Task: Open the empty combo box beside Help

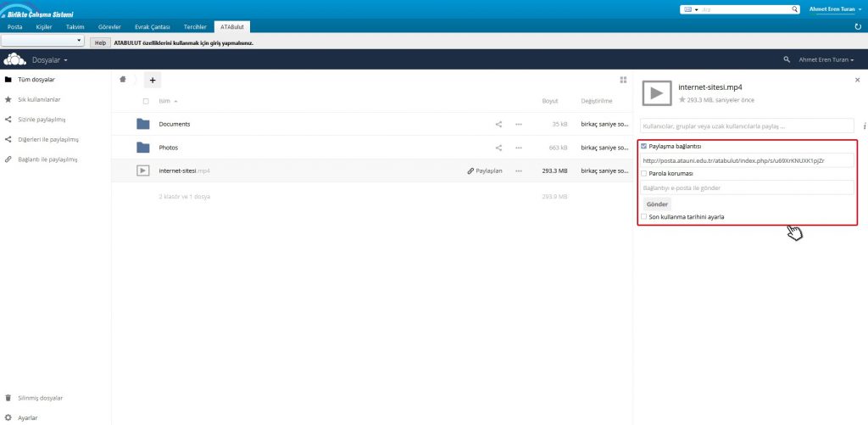Action: click(42, 41)
